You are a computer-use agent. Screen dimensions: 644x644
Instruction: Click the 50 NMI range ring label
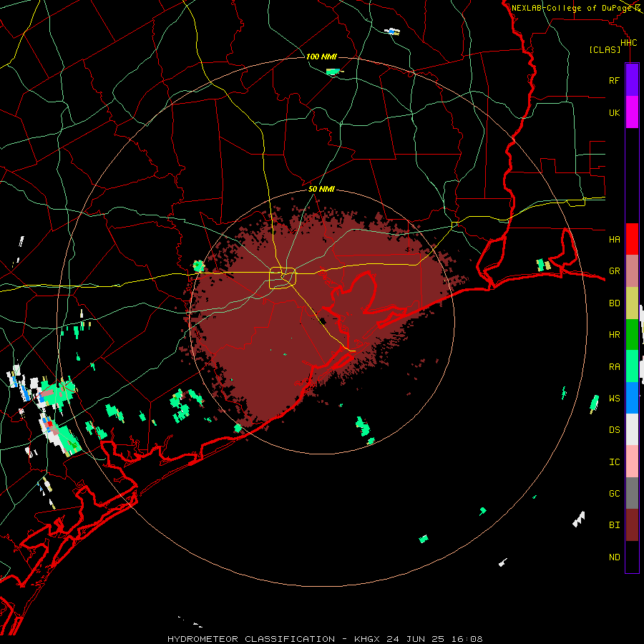pos(321,190)
